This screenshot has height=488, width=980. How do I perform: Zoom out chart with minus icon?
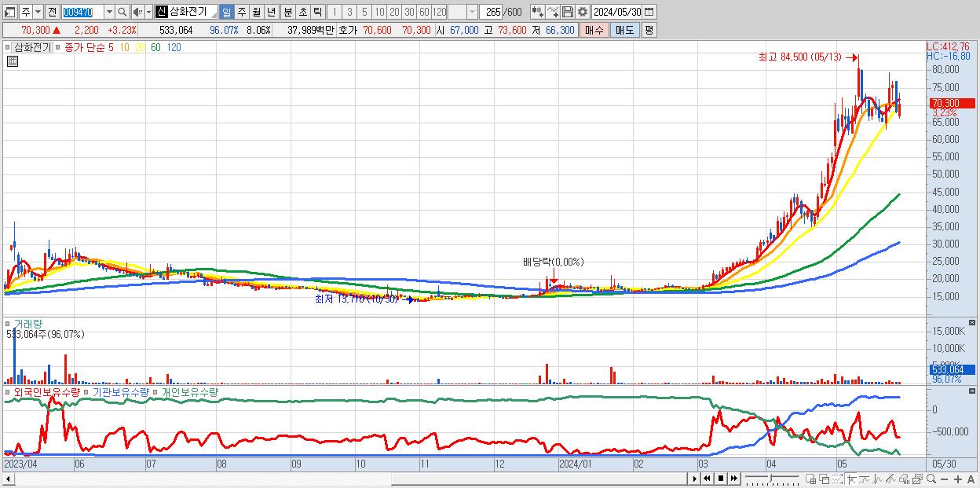coord(945,479)
